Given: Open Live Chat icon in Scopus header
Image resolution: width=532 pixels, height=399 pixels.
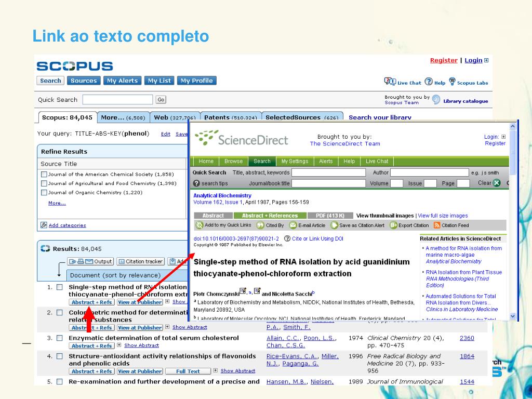Looking at the screenshot, I should click(390, 81).
